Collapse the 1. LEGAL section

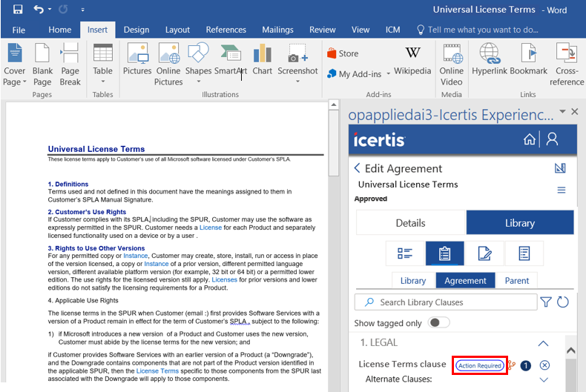tap(543, 343)
